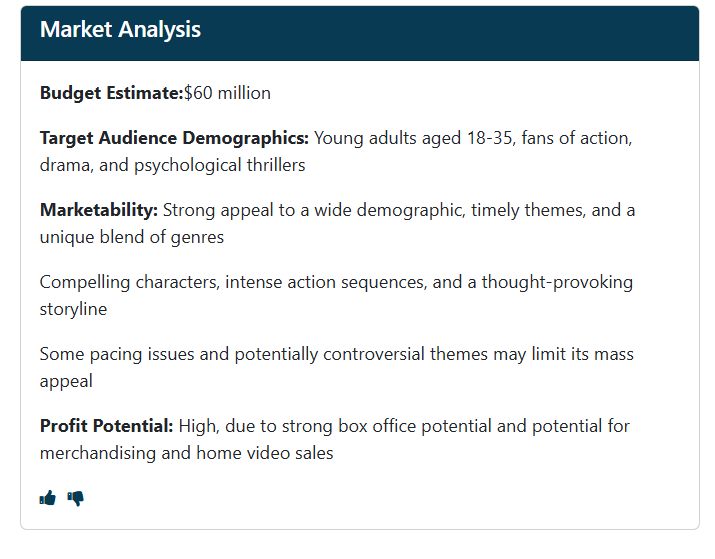
Task: Click 'Young adults aged 18-35' text
Action: click(414, 138)
